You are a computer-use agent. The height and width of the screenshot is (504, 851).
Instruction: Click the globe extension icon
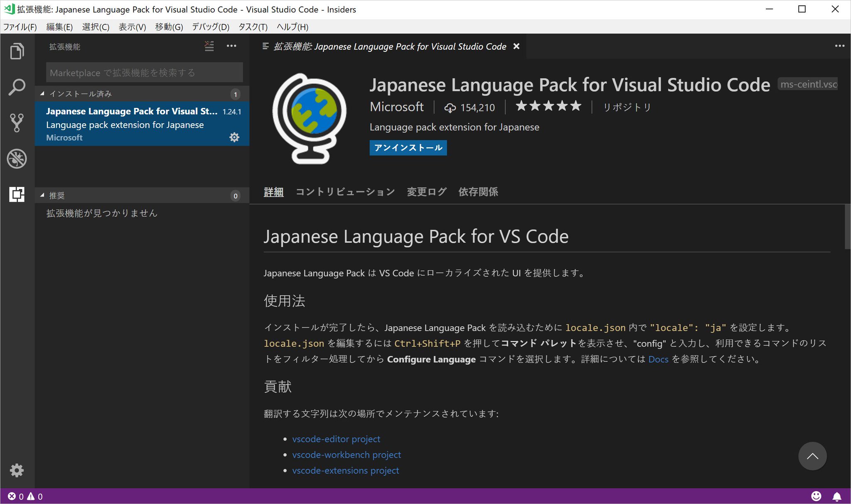tap(310, 119)
